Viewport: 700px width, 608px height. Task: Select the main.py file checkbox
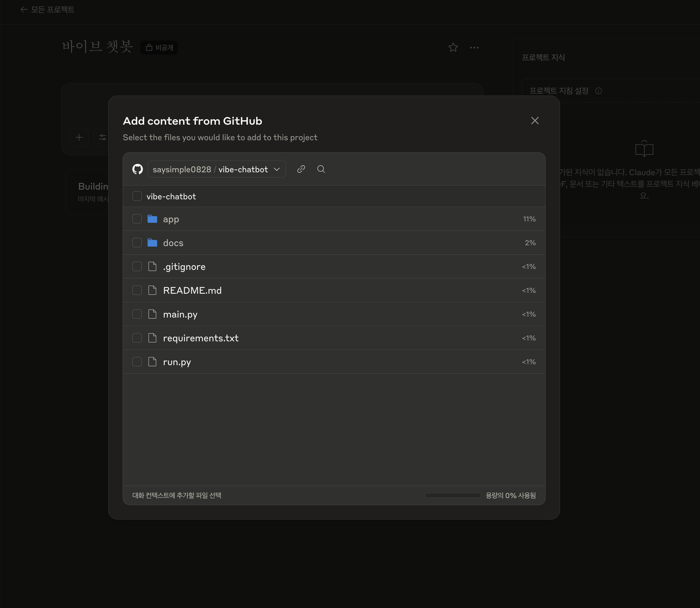(137, 314)
